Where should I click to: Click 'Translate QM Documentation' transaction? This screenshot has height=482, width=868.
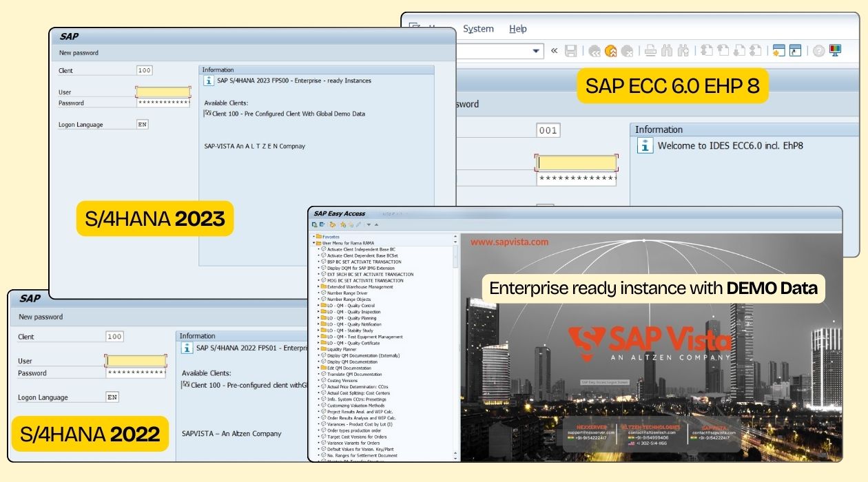click(x=354, y=375)
